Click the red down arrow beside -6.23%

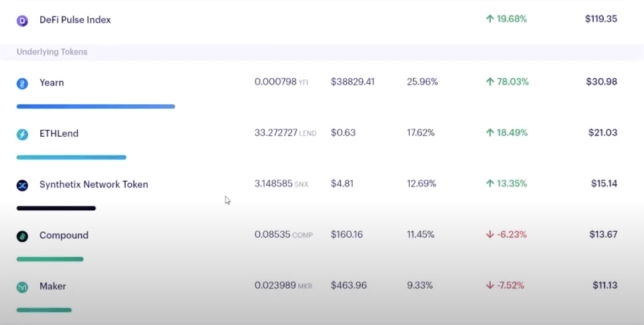[490, 235]
